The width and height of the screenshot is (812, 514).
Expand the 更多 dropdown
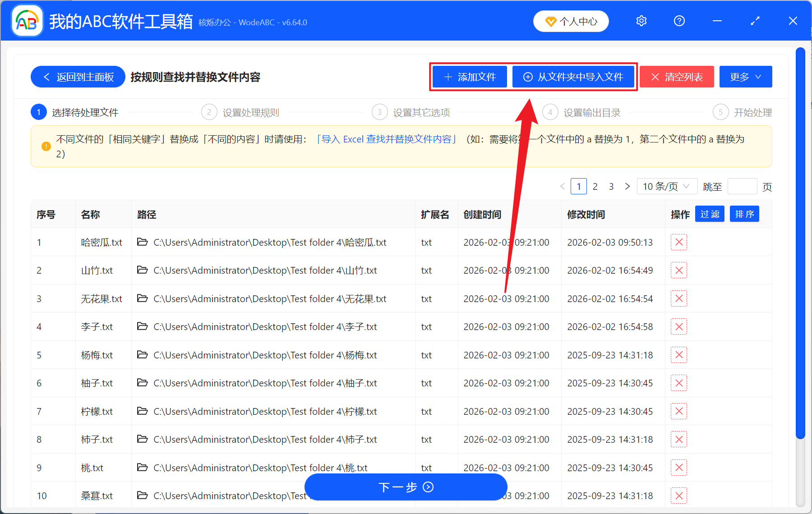[x=745, y=77]
